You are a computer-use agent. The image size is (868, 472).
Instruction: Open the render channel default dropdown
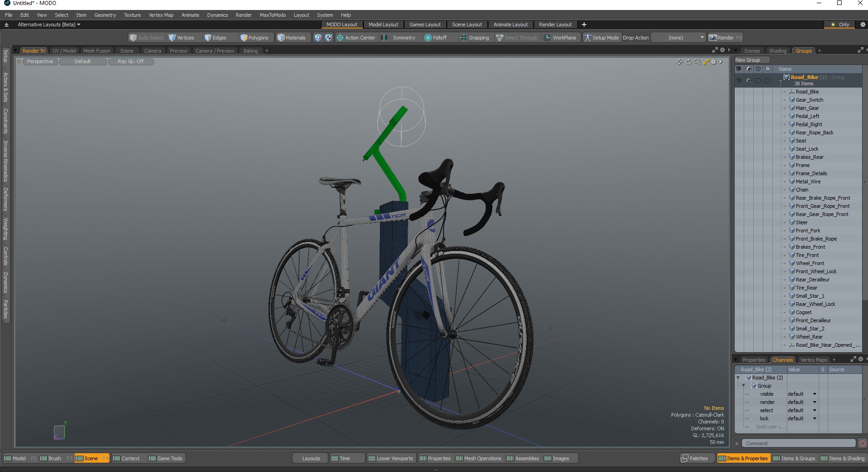(x=802, y=402)
